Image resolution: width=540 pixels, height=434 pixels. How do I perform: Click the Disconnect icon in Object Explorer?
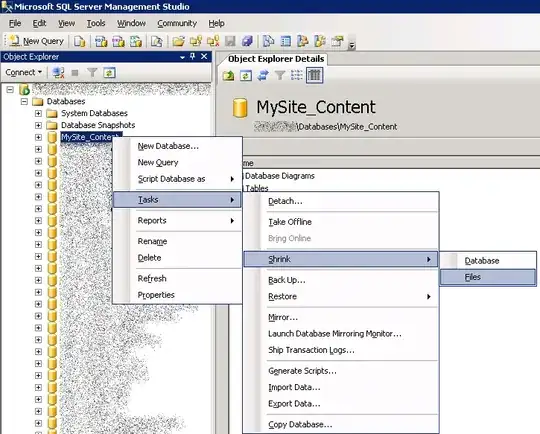pos(58,73)
